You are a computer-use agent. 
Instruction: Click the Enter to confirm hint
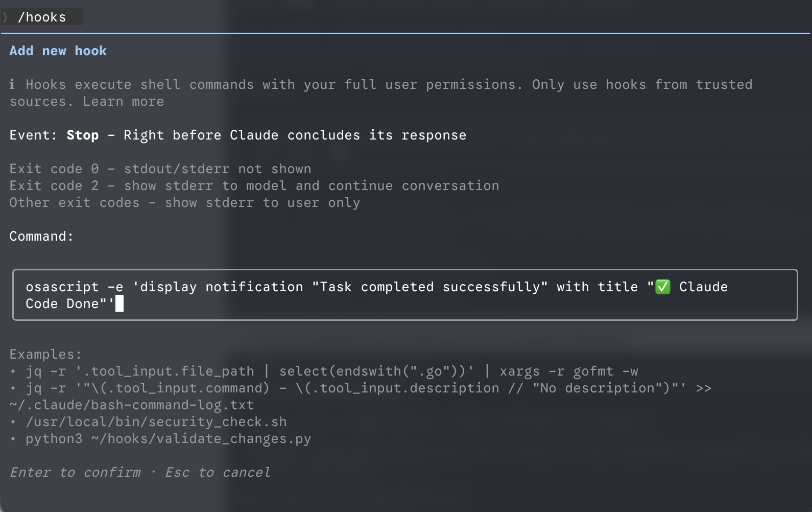click(75, 472)
